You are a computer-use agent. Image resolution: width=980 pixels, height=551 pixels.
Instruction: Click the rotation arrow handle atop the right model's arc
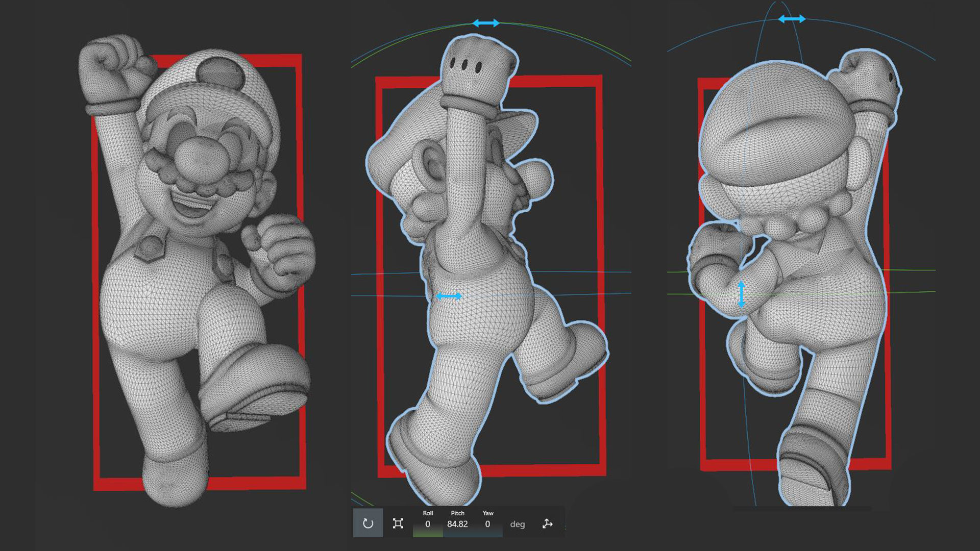click(x=792, y=19)
